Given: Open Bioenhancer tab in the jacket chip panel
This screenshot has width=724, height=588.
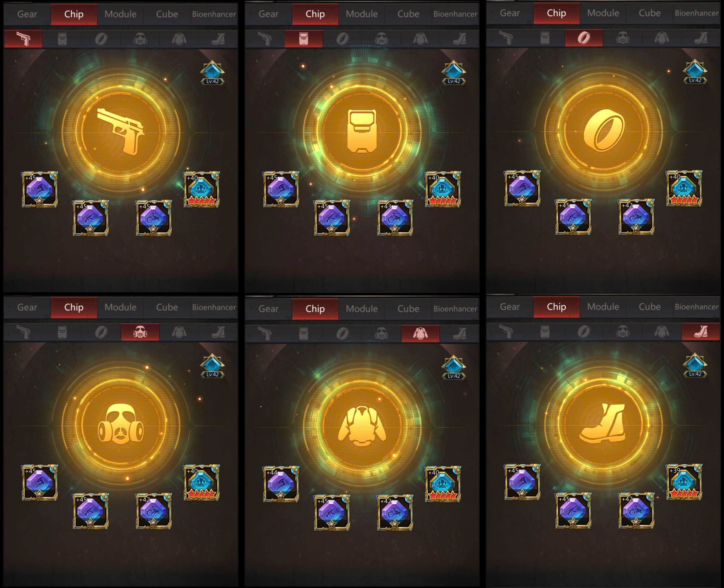Looking at the screenshot, I should tap(455, 309).
